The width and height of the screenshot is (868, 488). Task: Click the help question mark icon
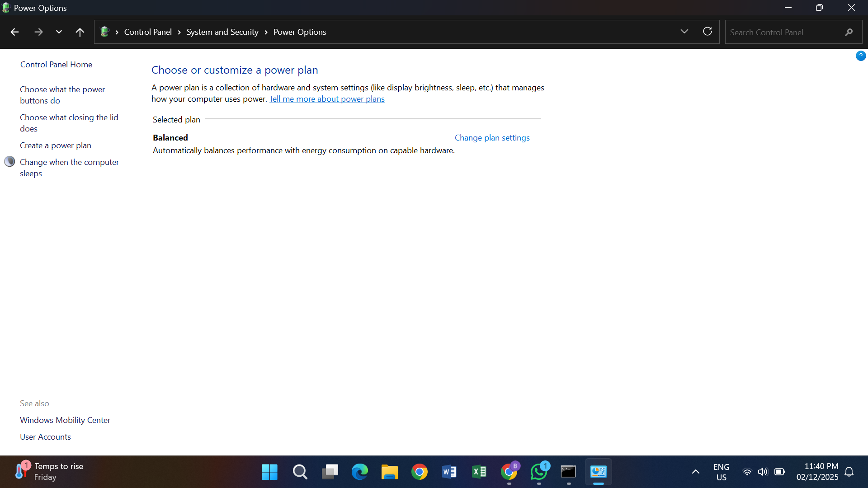(861, 56)
